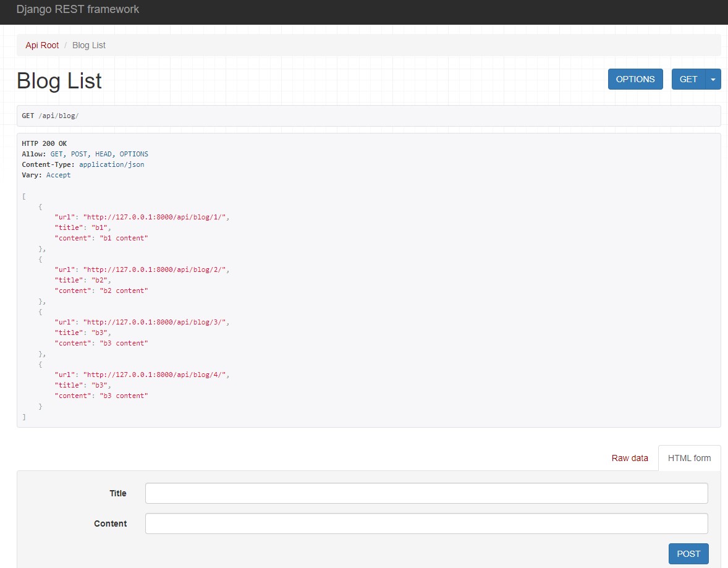Image resolution: width=728 pixels, height=568 pixels.
Task: Switch to the HTML form tab
Action: (x=690, y=458)
